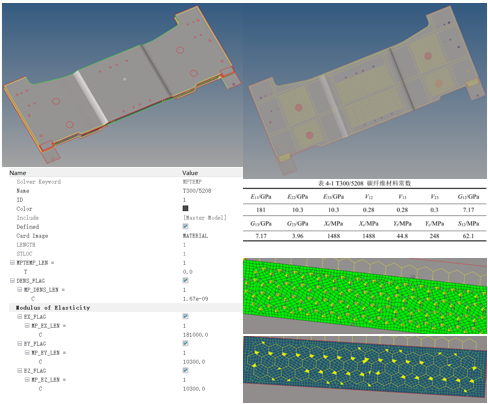Click the Name column header
Image resolution: width=488 pixels, height=404 pixels.
tap(18, 173)
